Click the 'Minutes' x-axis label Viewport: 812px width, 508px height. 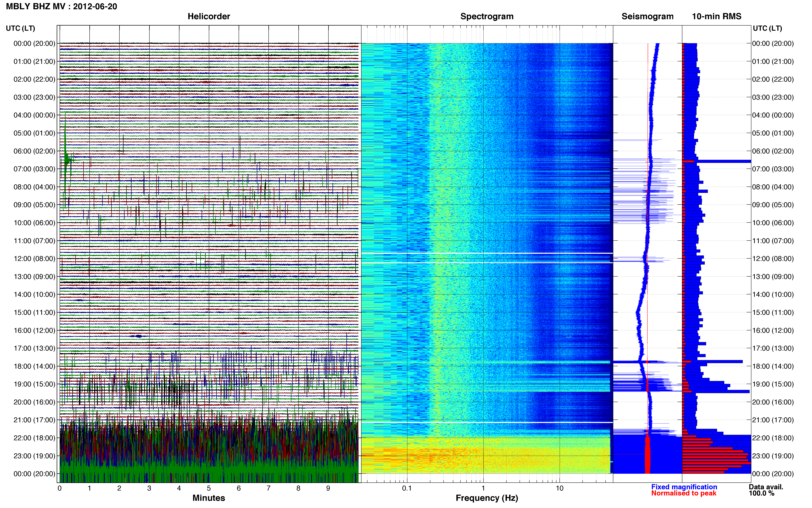208,498
